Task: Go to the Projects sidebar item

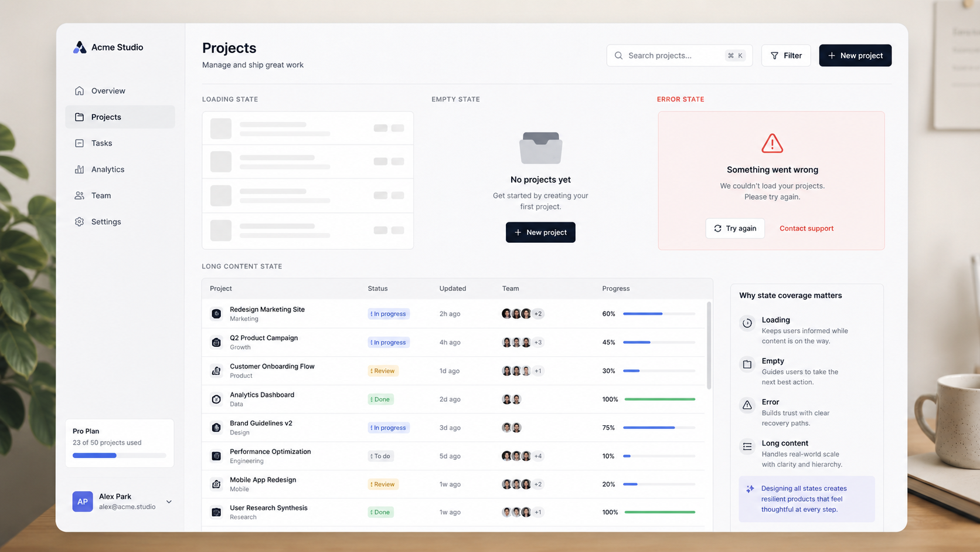Action: (120, 117)
